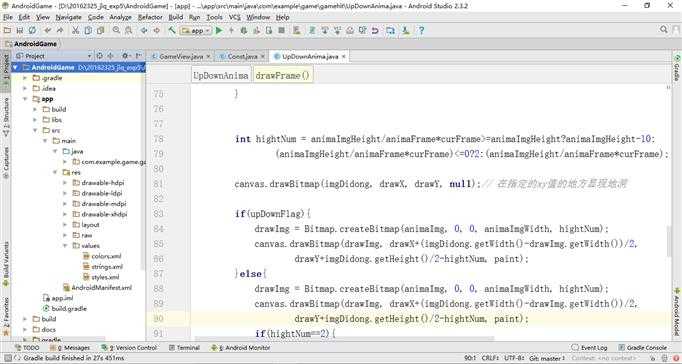682x364 pixels.
Task: Open the Android Monitor tool window
Action: click(x=241, y=348)
